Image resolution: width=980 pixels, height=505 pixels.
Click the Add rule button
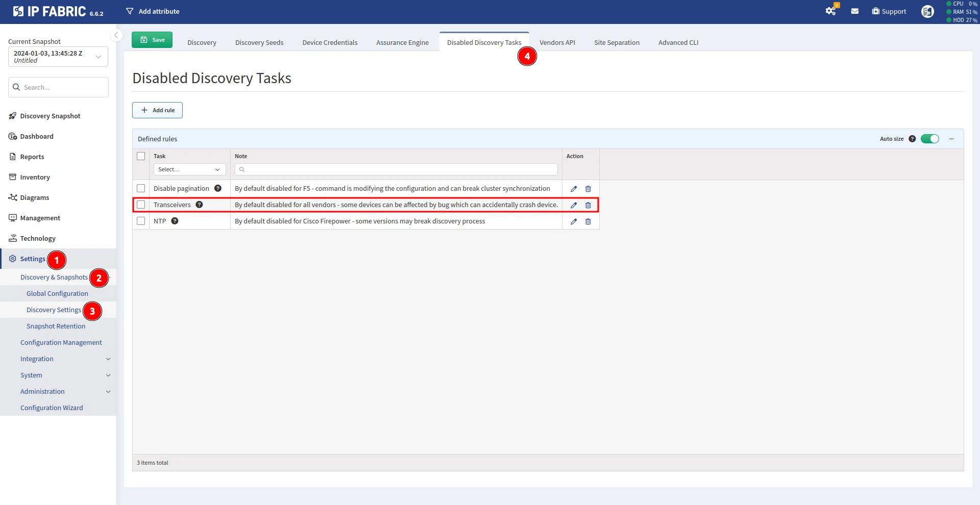pos(157,110)
